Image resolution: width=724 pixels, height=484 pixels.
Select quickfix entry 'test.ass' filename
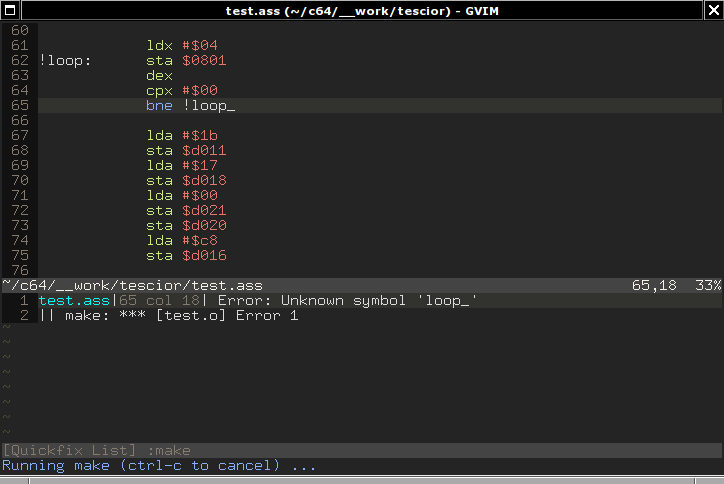74,301
